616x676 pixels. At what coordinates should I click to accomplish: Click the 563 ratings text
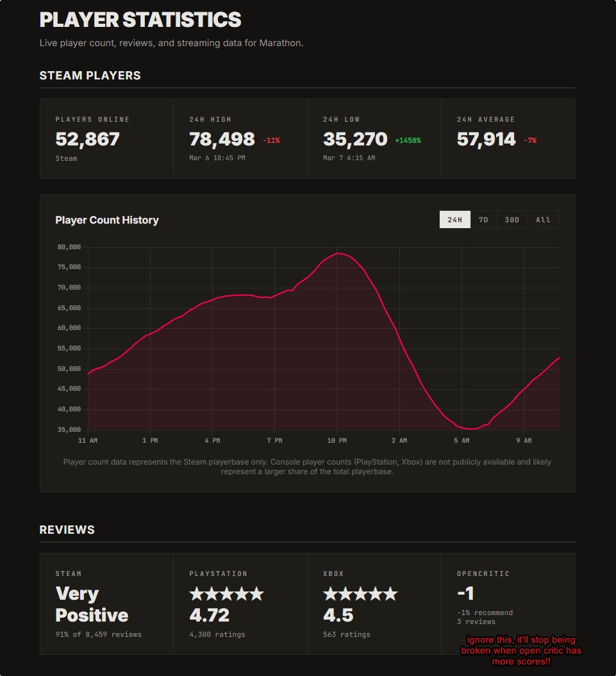tap(347, 634)
